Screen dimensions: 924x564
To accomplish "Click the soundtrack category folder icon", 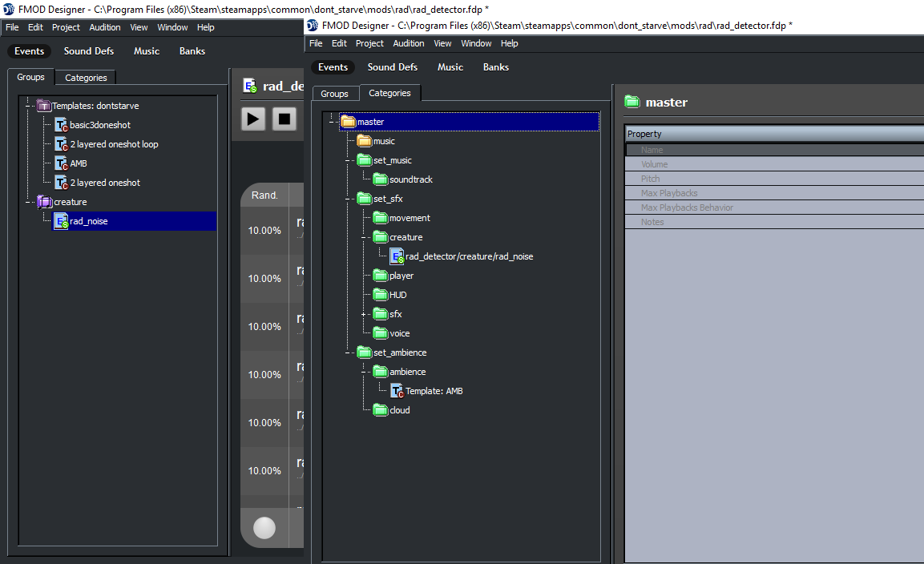I will coord(380,179).
